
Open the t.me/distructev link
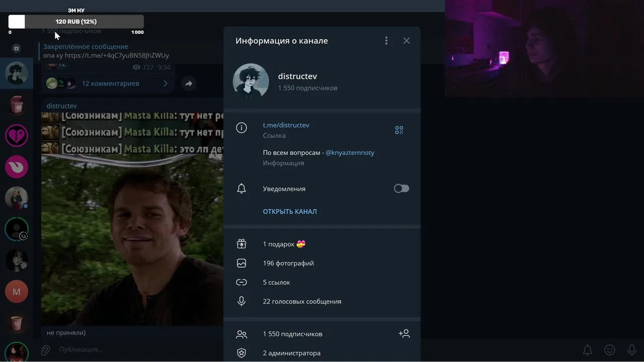pyautogui.click(x=286, y=125)
